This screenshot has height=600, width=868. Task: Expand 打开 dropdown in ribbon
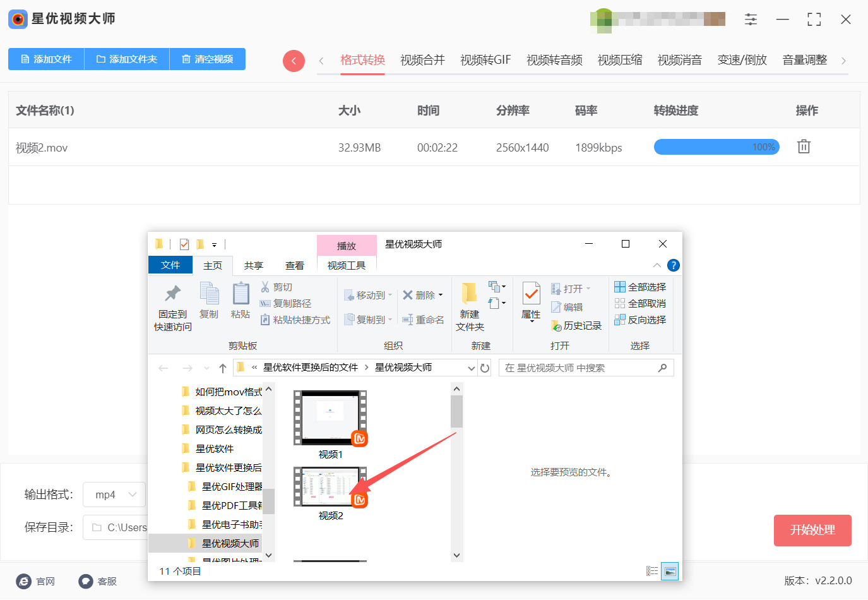[588, 289]
